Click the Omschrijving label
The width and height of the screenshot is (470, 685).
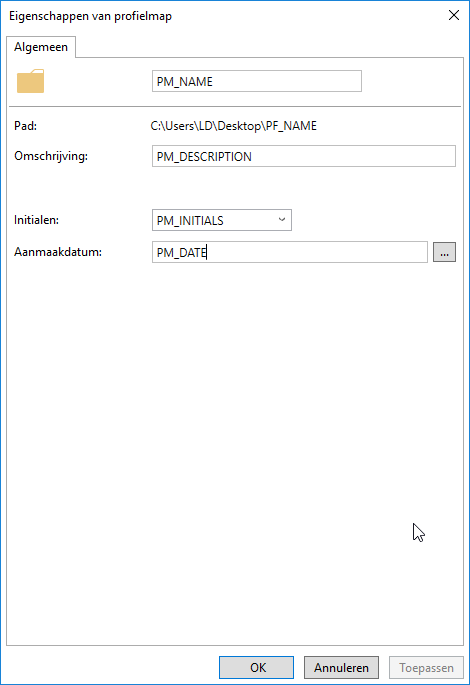point(51,156)
